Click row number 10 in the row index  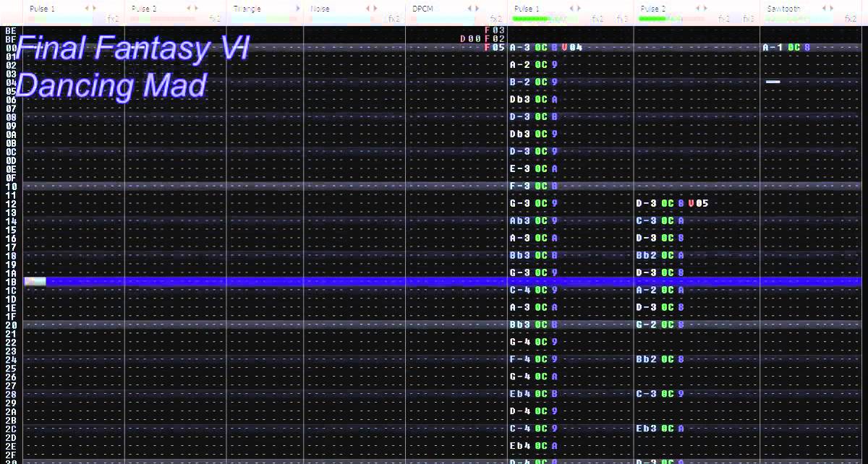(x=11, y=186)
